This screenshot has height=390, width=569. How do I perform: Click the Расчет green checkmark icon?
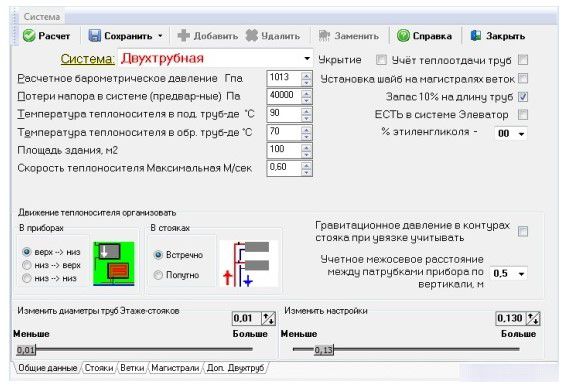(29, 36)
